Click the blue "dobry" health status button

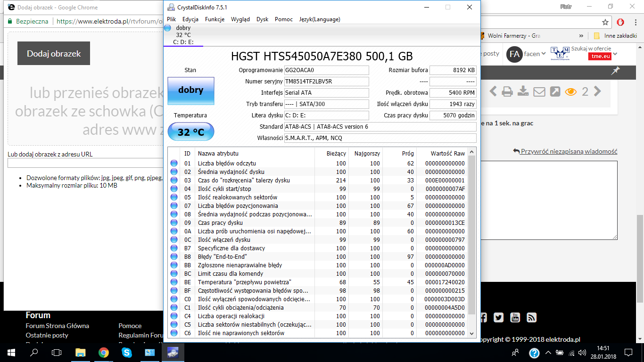pyautogui.click(x=191, y=90)
